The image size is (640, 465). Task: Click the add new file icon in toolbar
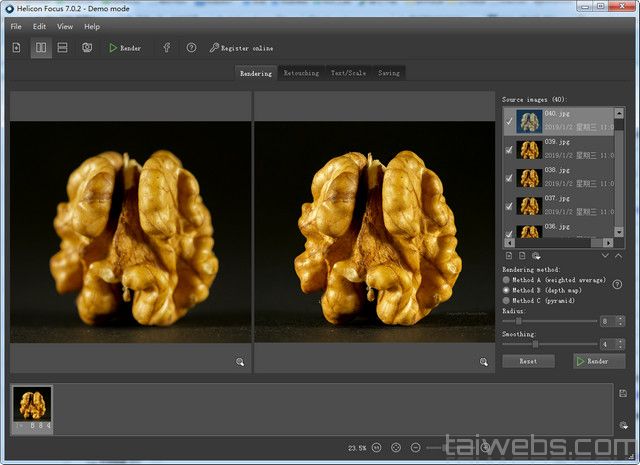17,48
